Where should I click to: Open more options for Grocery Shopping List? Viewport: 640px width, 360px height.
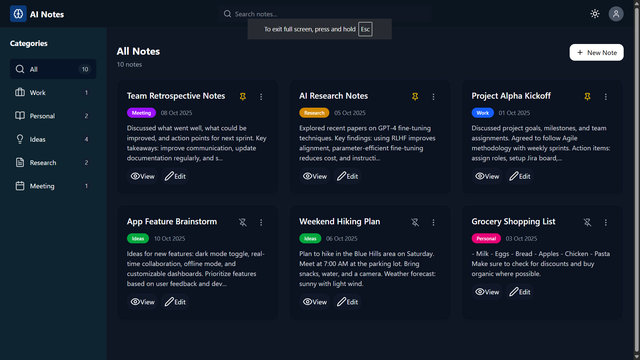coord(606,222)
